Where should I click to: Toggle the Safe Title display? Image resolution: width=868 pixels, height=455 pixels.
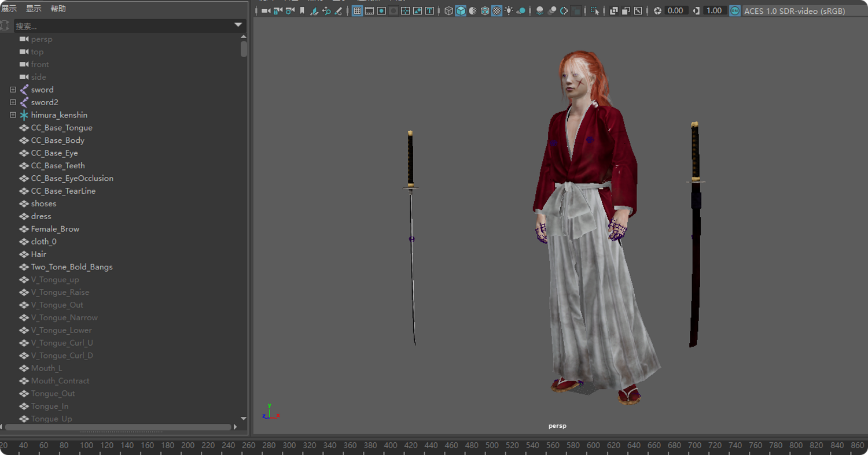(x=430, y=10)
